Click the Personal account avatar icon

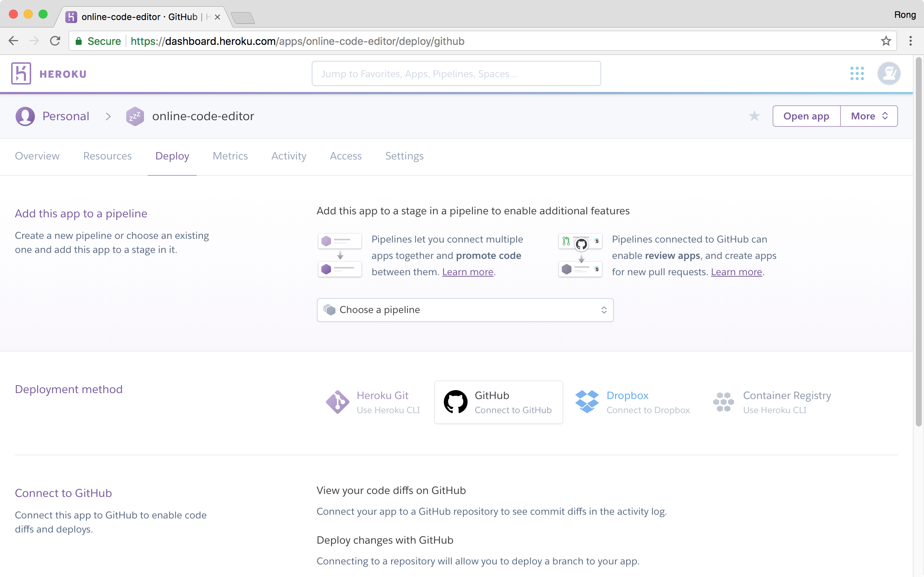pos(25,116)
